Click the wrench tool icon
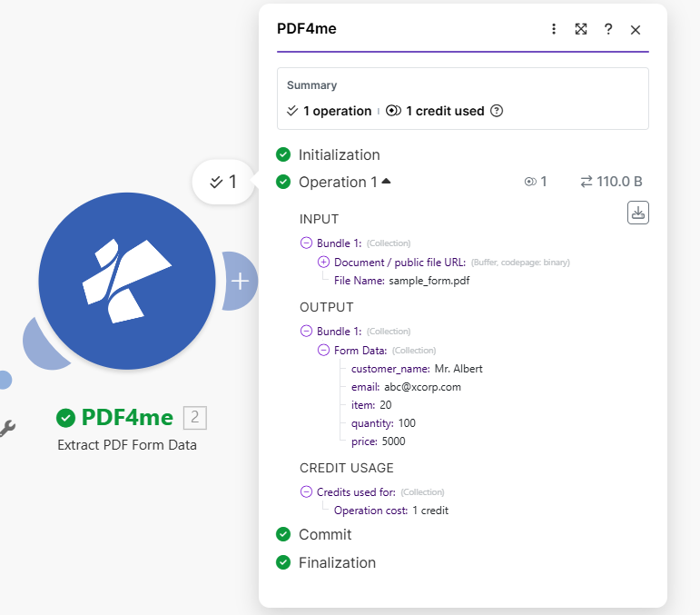The height and width of the screenshot is (615, 700). click(x=7, y=427)
